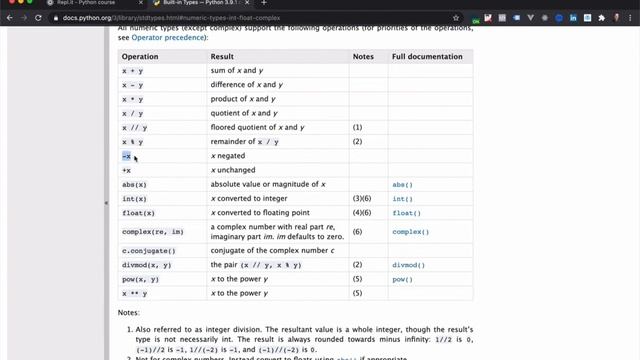The height and width of the screenshot is (360, 640).
Task: Open the Extensions puzzle piece menu
Action: 602,18
